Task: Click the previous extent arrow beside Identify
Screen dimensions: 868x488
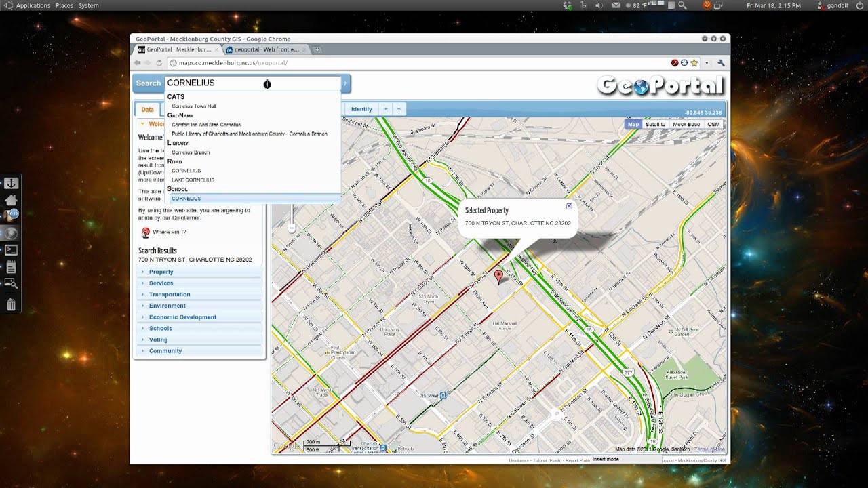Action: point(386,109)
